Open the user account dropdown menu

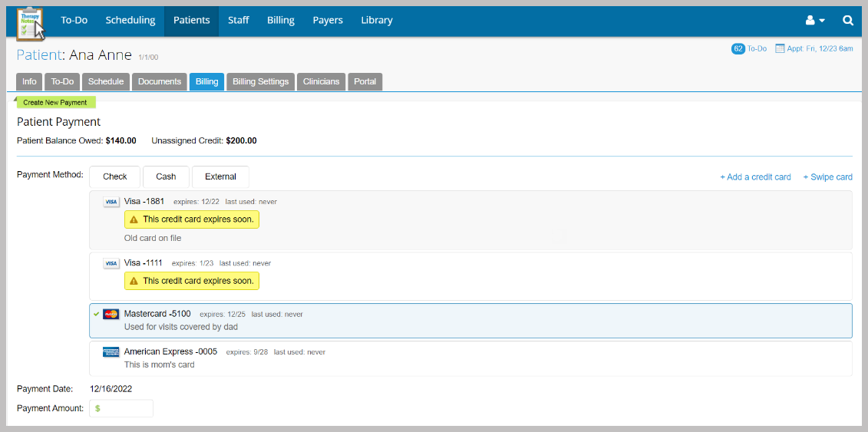[x=815, y=21]
